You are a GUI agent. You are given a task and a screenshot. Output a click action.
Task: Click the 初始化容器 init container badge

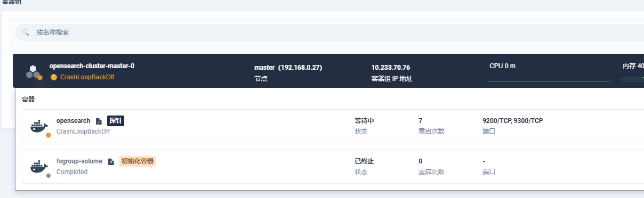138,161
